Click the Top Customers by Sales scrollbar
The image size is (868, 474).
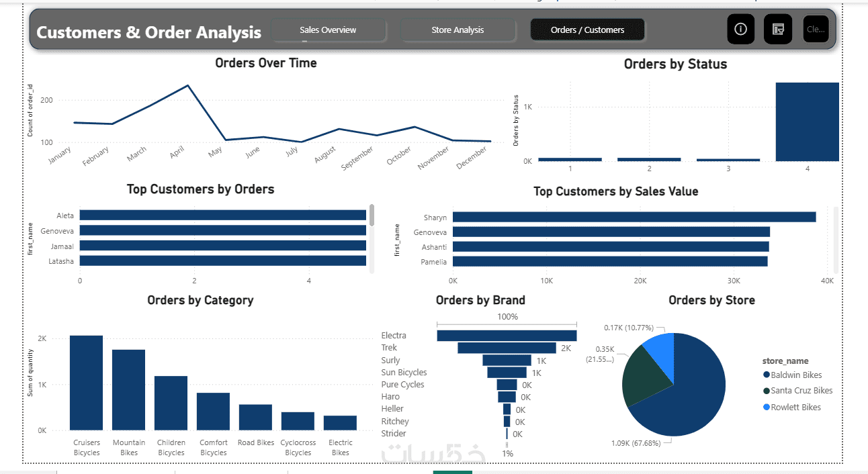coord(836,238)
